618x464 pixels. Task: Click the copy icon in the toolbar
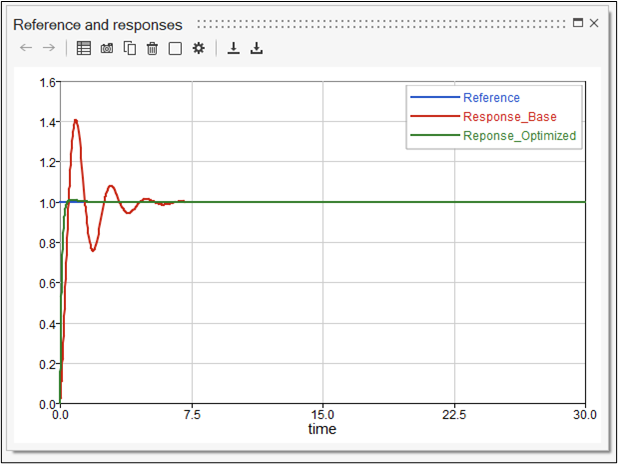tap(130, 48)
